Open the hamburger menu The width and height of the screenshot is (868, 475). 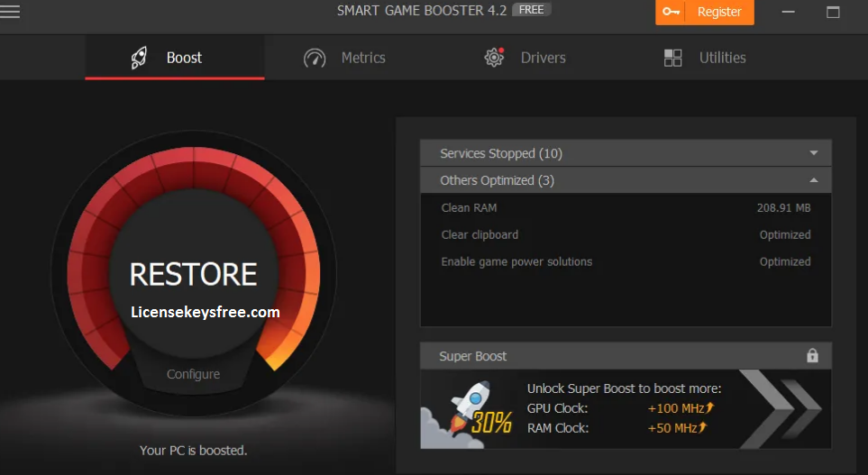click(9, 11)
